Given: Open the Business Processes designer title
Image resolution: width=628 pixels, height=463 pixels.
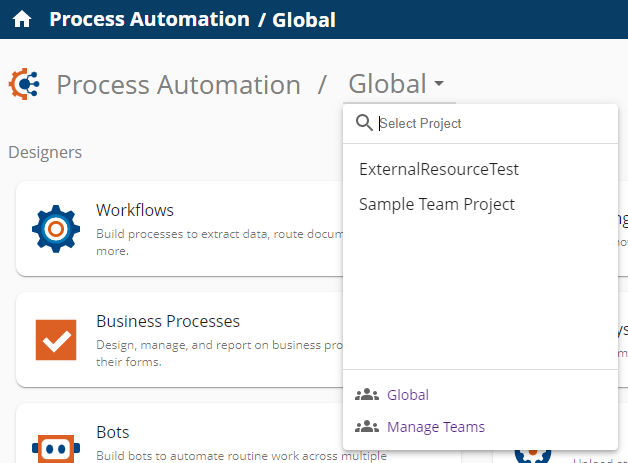Looking at the screenshot, I should click(168, 321).
